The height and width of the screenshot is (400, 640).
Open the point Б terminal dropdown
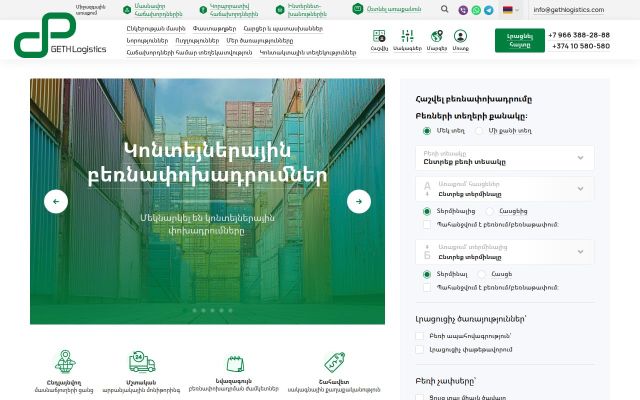(x=504, y=252)
